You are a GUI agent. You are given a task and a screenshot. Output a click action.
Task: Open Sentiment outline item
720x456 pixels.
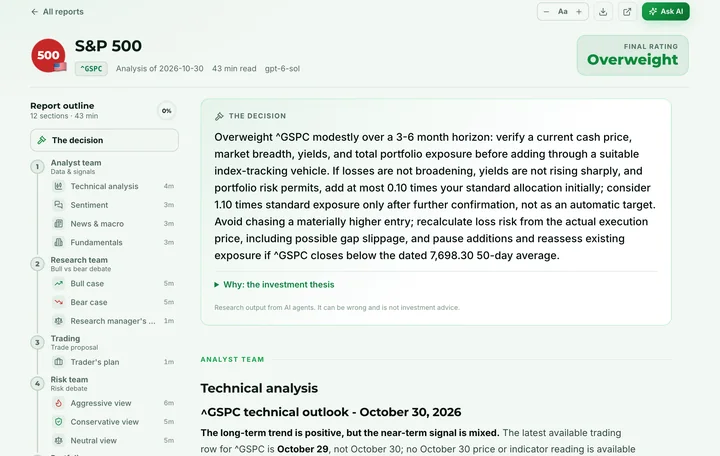click(x=113, y=205)
